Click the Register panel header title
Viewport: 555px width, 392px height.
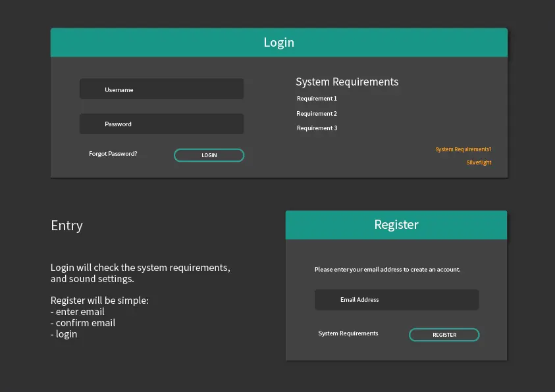tap(396, 224)
